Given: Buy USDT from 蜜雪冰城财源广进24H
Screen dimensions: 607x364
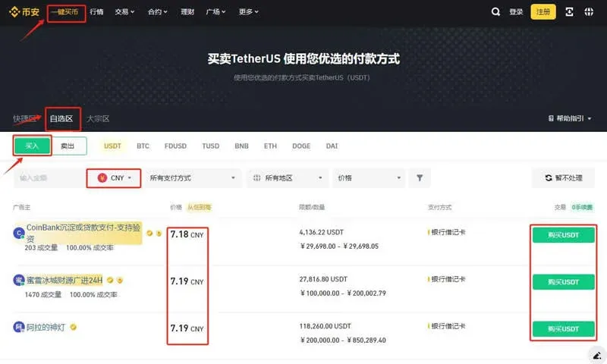Looking at the screenshot, I should pos(563,282).
